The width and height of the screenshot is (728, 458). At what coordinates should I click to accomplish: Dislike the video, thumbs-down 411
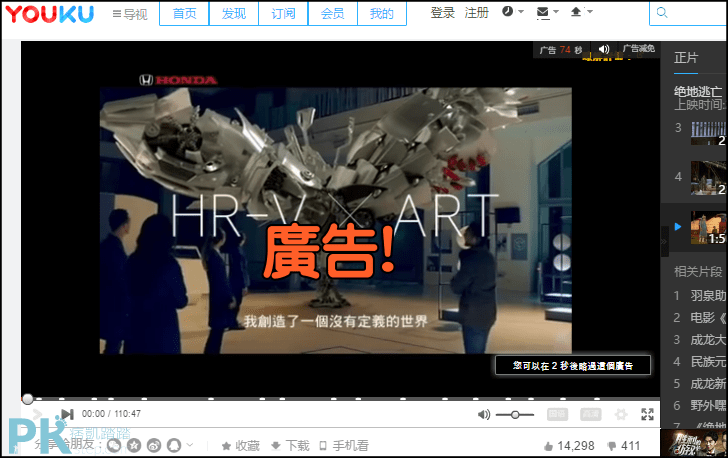624,446
